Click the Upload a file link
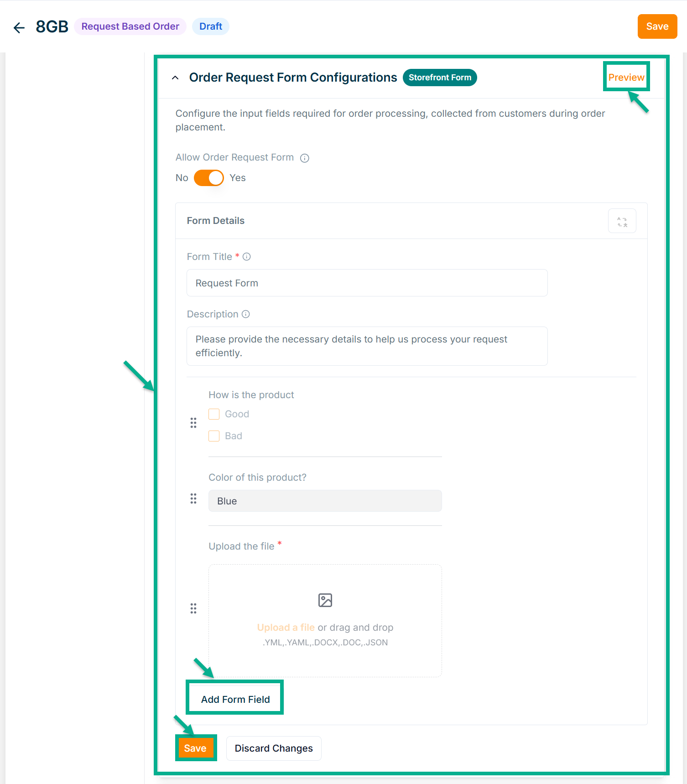Viewport: 687px width, 784px height. tap(286, 628)
